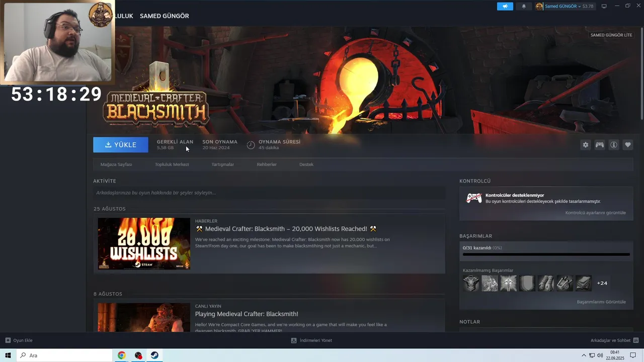This screenshot has height=362, width=644.
Task: Open Playing Medieval Crafter: Blacksmith! broadcast title
Action: [247, 314]
